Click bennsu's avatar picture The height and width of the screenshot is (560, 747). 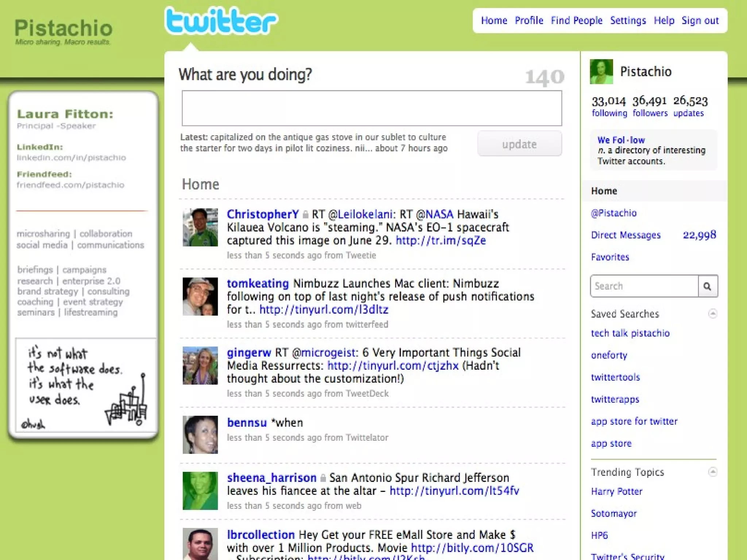click(x=200, y=435)
